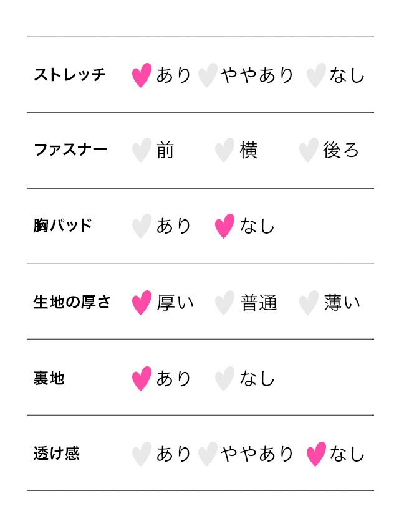Pick the heart for 透け感 ややあり
399x532 pixels.
(207, 454)
